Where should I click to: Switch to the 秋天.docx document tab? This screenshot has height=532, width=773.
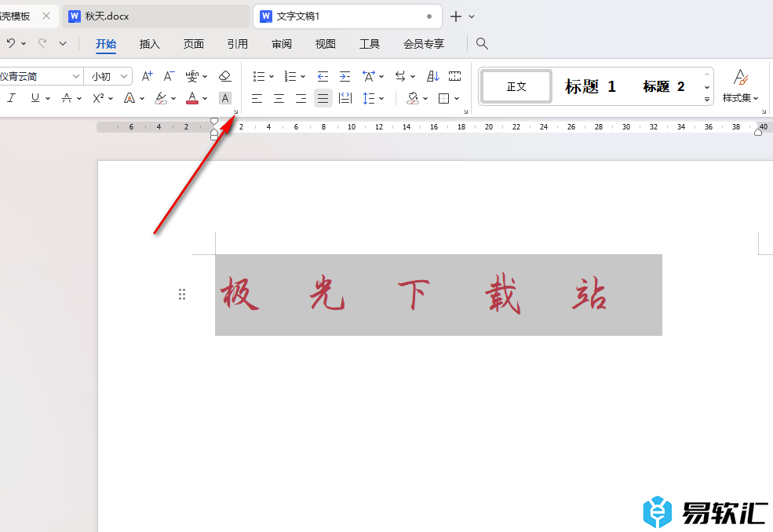point(156,16)
